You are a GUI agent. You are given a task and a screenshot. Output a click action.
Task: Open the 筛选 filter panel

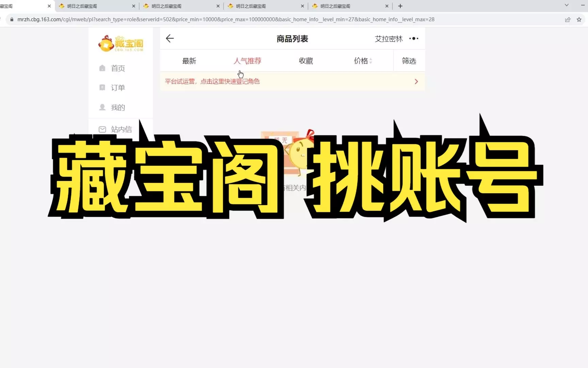point(409,61)
